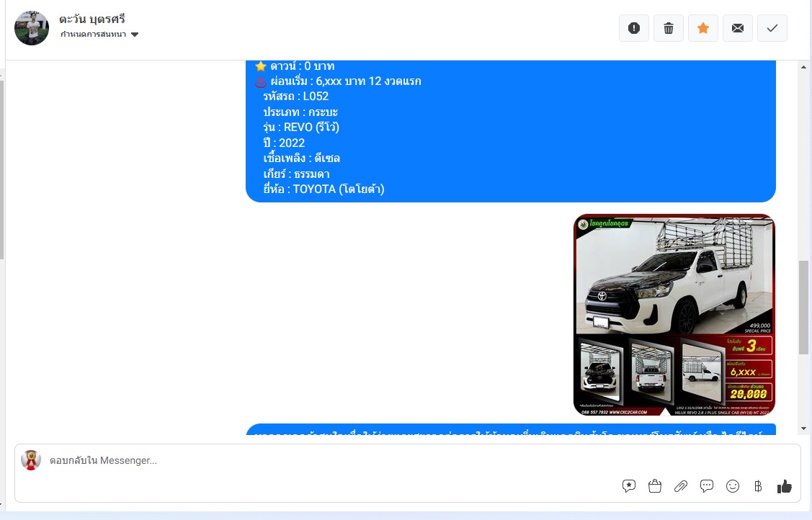Click text ประเภท : กระบะ
This screenshot has height=520, width=812.
click(300, 112)
